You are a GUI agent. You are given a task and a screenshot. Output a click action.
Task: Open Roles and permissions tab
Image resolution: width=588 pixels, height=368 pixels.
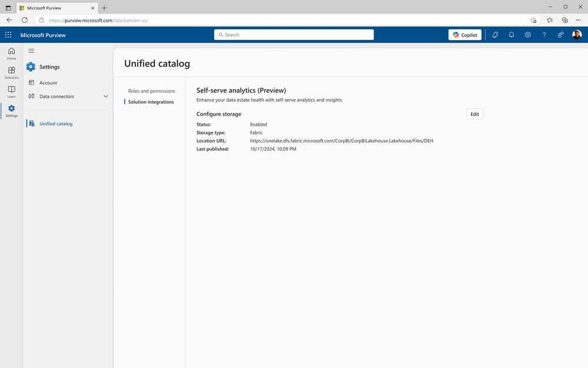point(151,91)
